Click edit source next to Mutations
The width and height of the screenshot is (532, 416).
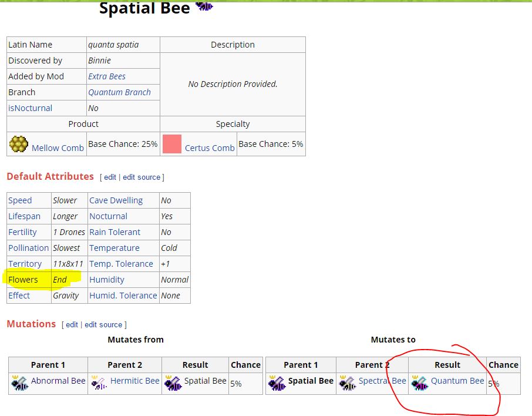click(103, 325)
